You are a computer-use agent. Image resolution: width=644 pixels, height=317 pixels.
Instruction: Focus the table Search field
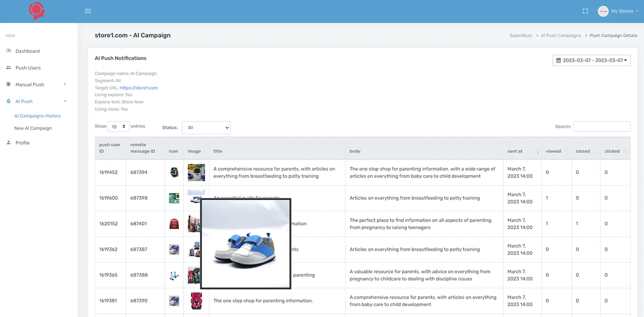tap(602, 126)
